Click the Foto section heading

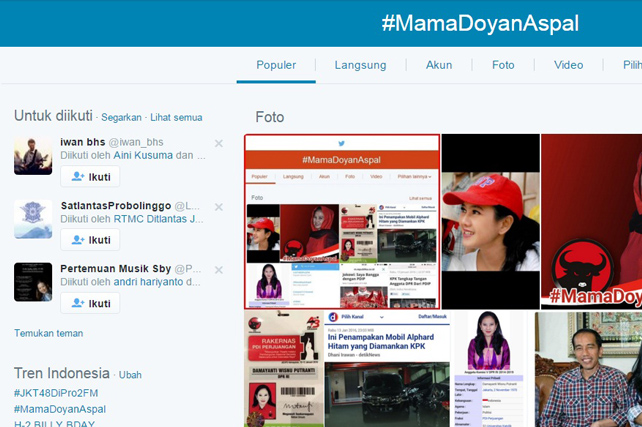270,117
